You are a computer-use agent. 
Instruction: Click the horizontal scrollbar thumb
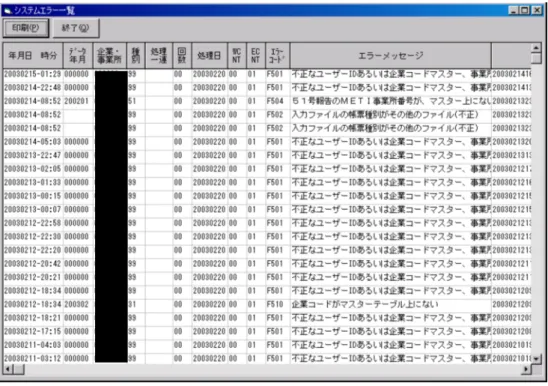[x=19, y=369]
